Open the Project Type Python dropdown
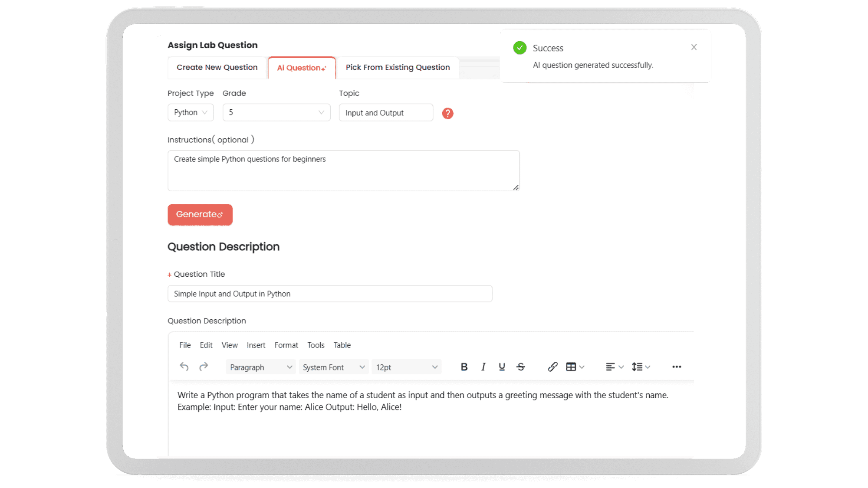The image size is (868, 488). click(191, 112)
